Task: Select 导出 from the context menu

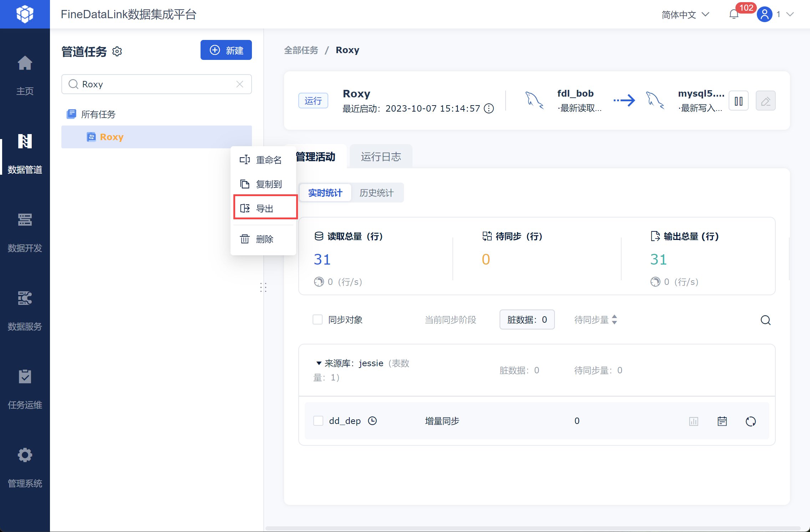Action: (x=265, y=208)
